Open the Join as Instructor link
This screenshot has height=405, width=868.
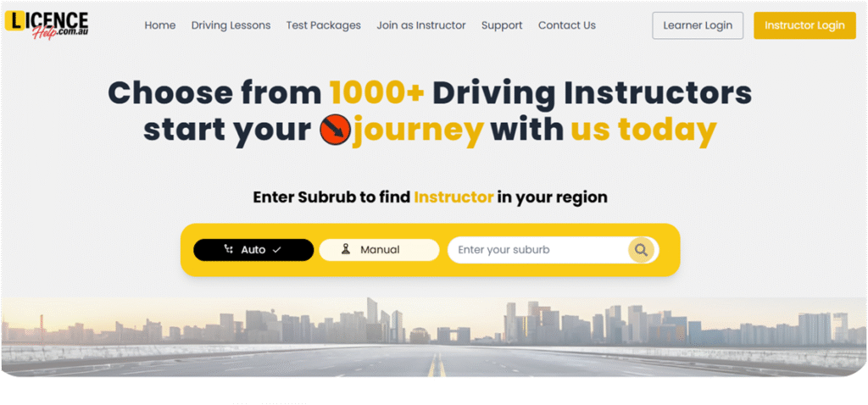[421, 25]
